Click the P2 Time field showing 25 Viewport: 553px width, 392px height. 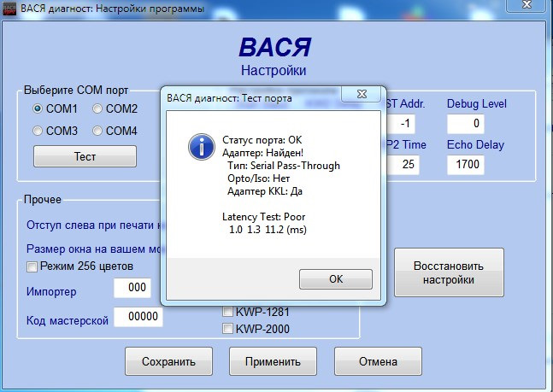403,165
